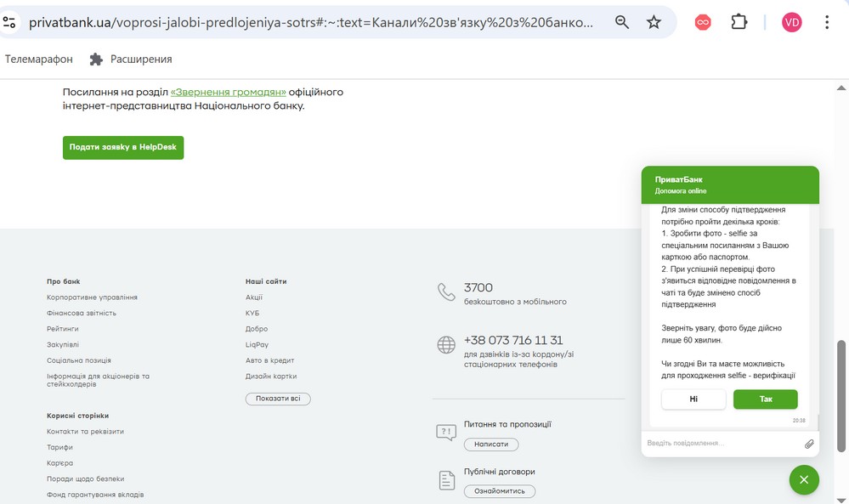Image resolution: width=849 pixels, height=504 pixels.
Task: Click the page scrollbar down arrow
Action: tap(841, 501)
